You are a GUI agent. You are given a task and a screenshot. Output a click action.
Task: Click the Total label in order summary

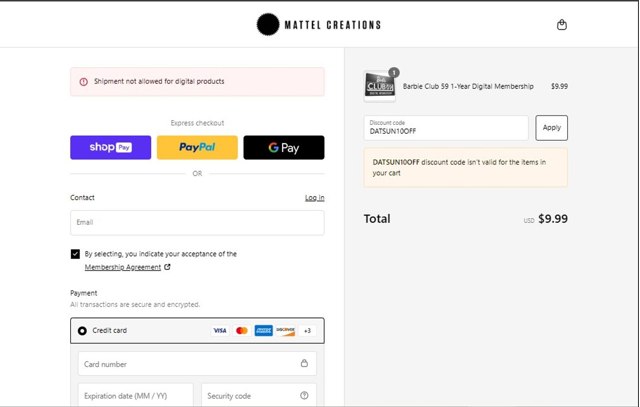(377, 219)
